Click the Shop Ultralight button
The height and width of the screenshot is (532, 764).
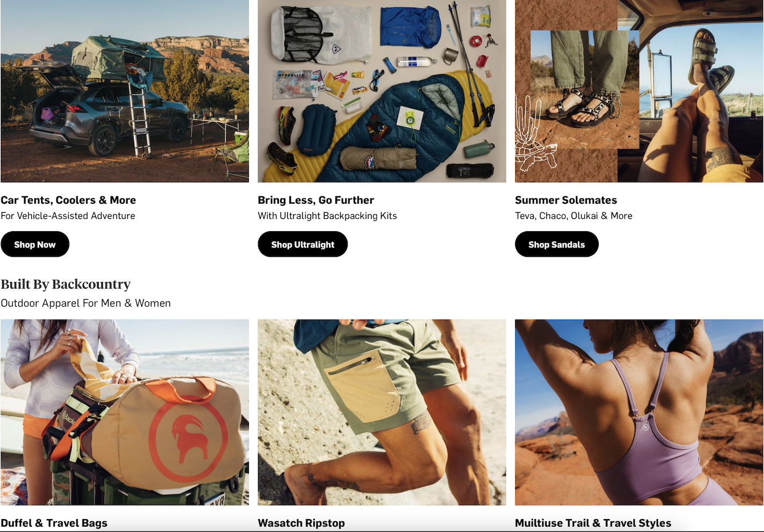303,244
